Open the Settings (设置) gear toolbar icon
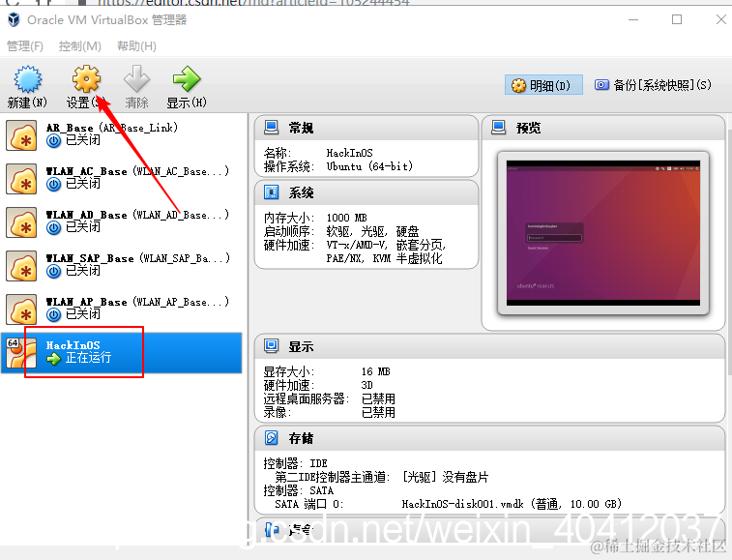Screen dimensions: 732x560 (x=86, y=79)
